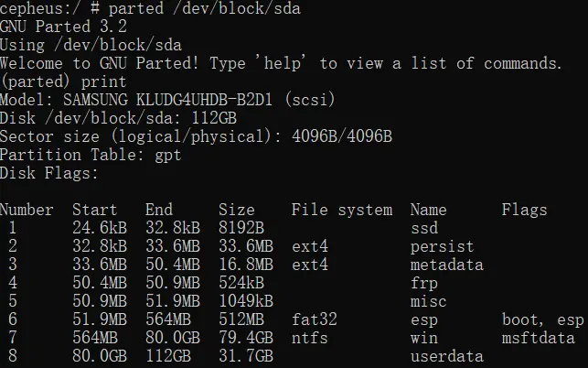This screenshot has width=588, height=368.
Task: Click the 'Flags' column header
Action: [x=525, y=211]
